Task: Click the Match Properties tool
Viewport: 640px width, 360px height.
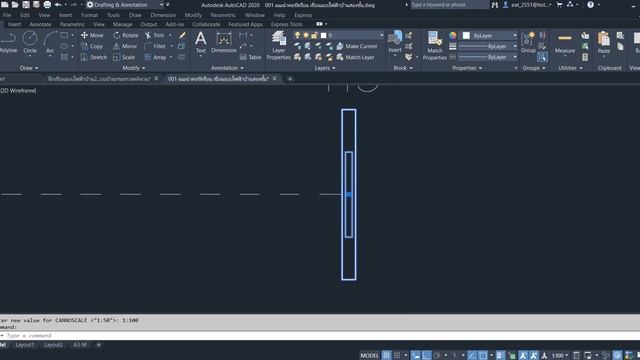Action: coord(434,46)
